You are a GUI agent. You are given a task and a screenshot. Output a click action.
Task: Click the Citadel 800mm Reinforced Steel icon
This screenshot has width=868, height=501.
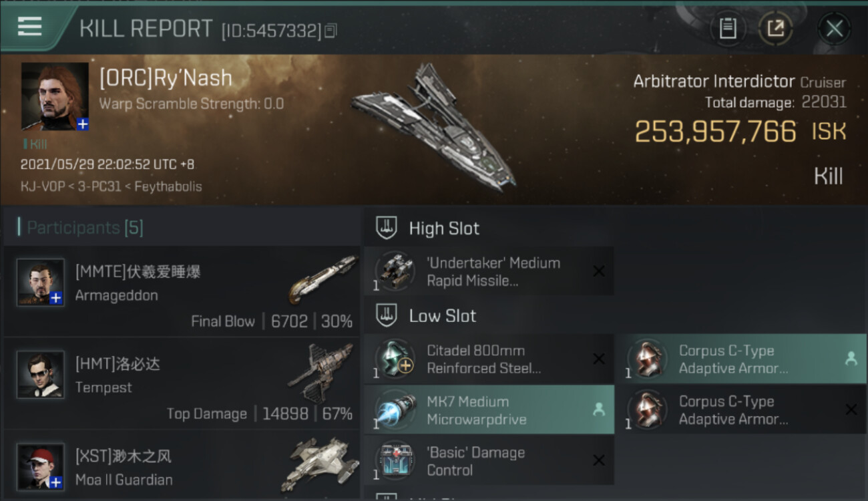pyautogui.click(x=395, y=359)
